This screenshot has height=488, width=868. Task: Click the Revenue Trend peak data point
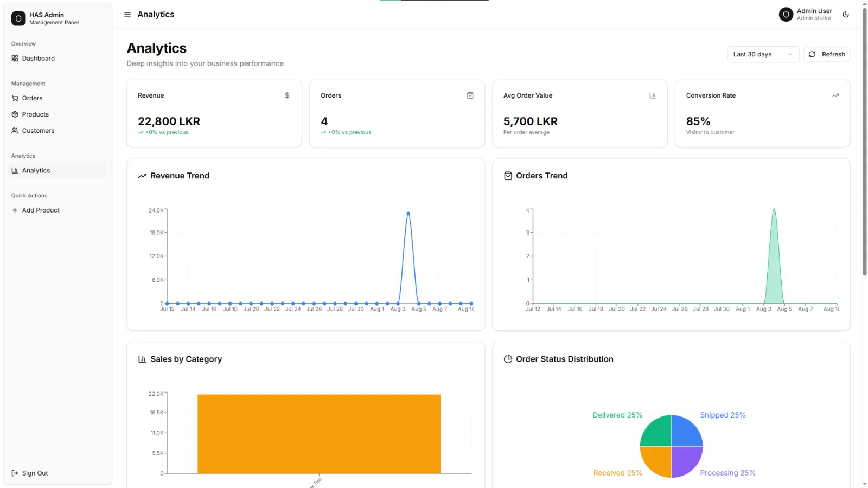[x=409, y=214]
